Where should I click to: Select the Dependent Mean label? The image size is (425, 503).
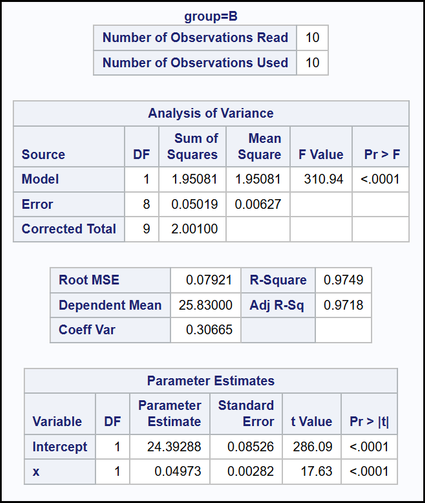tap(110, 305)
